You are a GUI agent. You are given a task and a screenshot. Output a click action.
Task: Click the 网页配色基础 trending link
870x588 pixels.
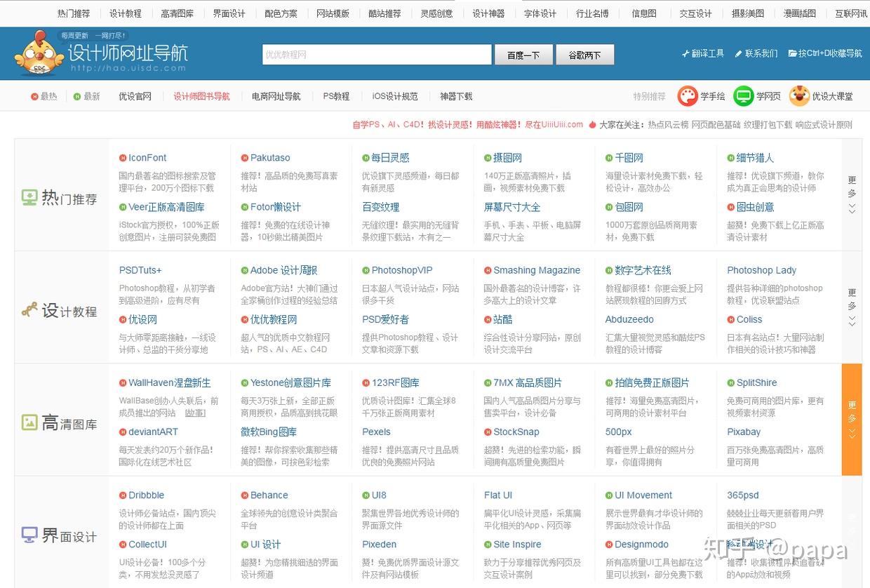716,125
